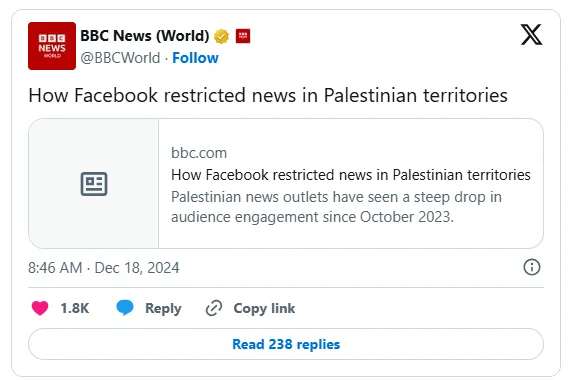
Task: Click Copy link text
Action: click(x=264, y=308)
